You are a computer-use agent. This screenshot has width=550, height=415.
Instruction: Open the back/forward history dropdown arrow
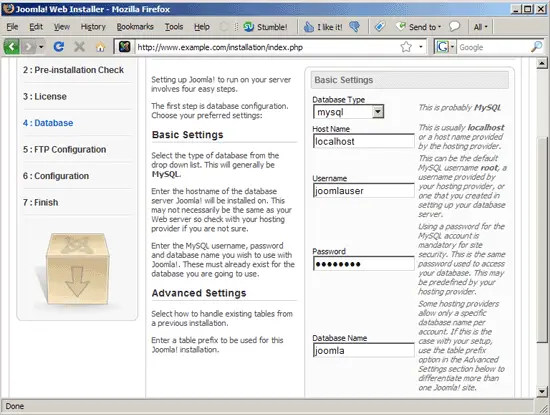(x=41, y=47)
